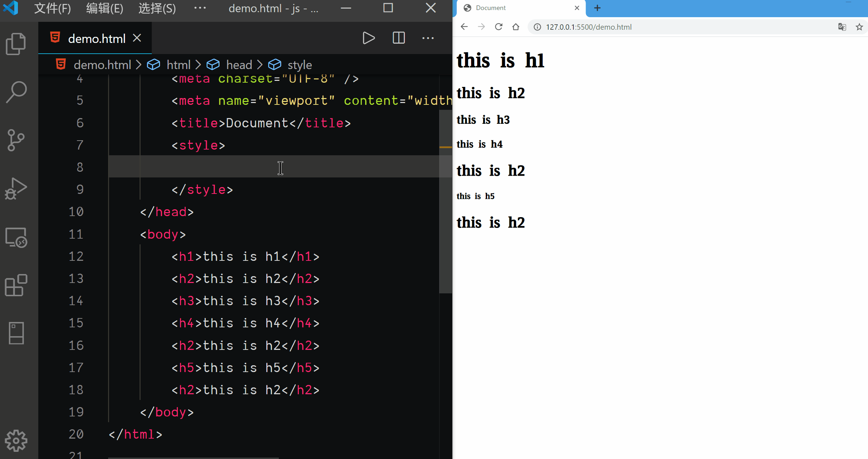Click the browser address bar URL
The width and height of the screenshot is (868, 459).
588,27
